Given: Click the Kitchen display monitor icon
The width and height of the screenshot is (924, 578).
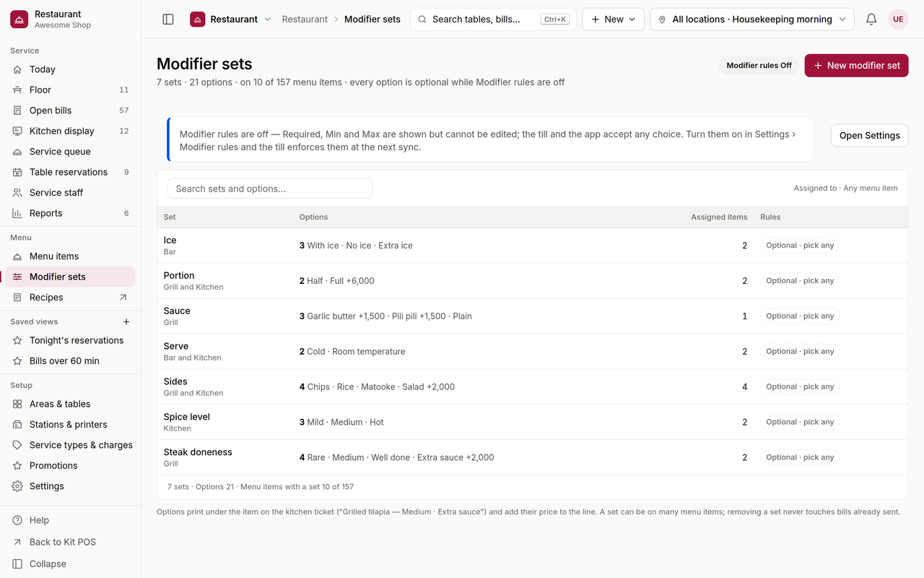Looking at the screenshot, I should (x=17, y=131).
